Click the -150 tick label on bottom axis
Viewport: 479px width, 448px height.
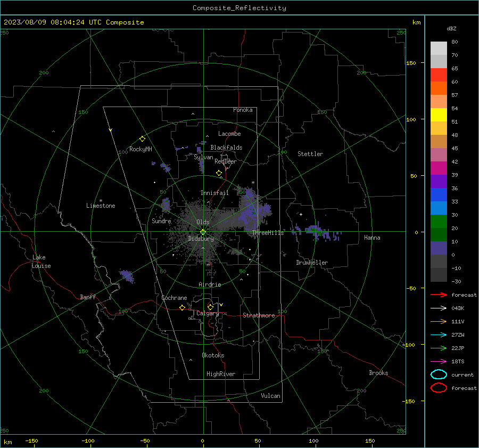31,441
